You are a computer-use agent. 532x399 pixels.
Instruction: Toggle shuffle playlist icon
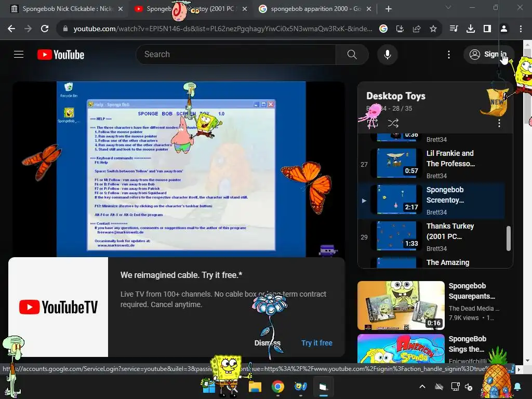tap(393, 123)
